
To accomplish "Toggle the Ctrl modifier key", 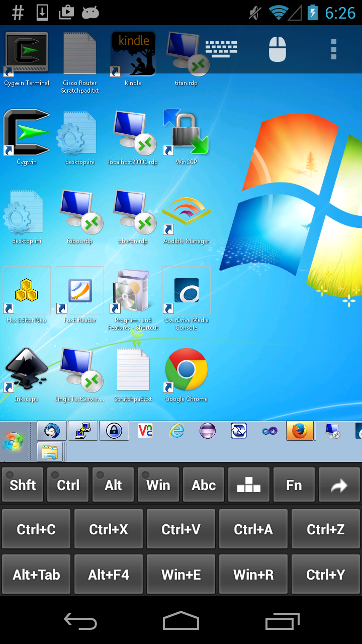I will 68,485.
